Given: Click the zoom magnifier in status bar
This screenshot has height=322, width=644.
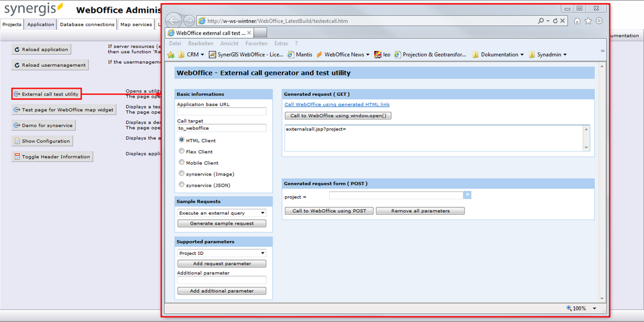Looking at the screenshot, I should click(x=569, y=308).
